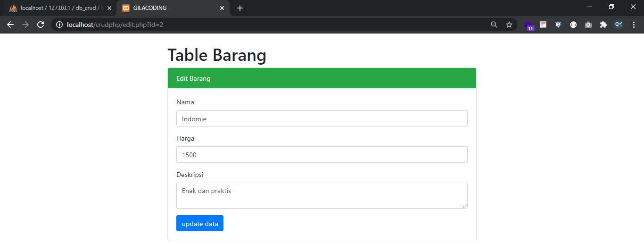Click the Harga field showing 1500
Viewport: 644px width, 244px height.
coord(322,155)
